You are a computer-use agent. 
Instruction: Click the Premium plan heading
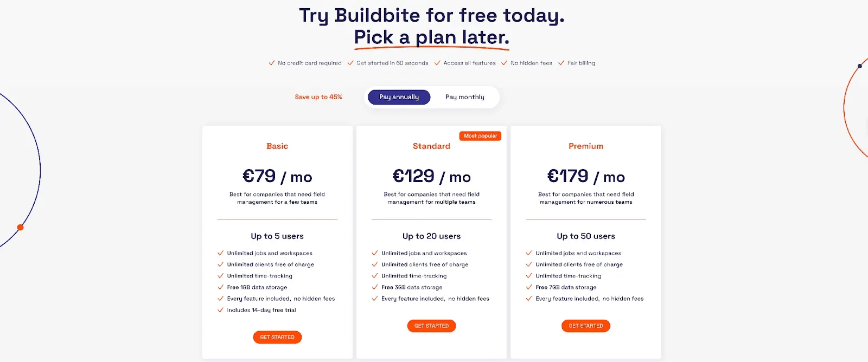pos(586,146)
